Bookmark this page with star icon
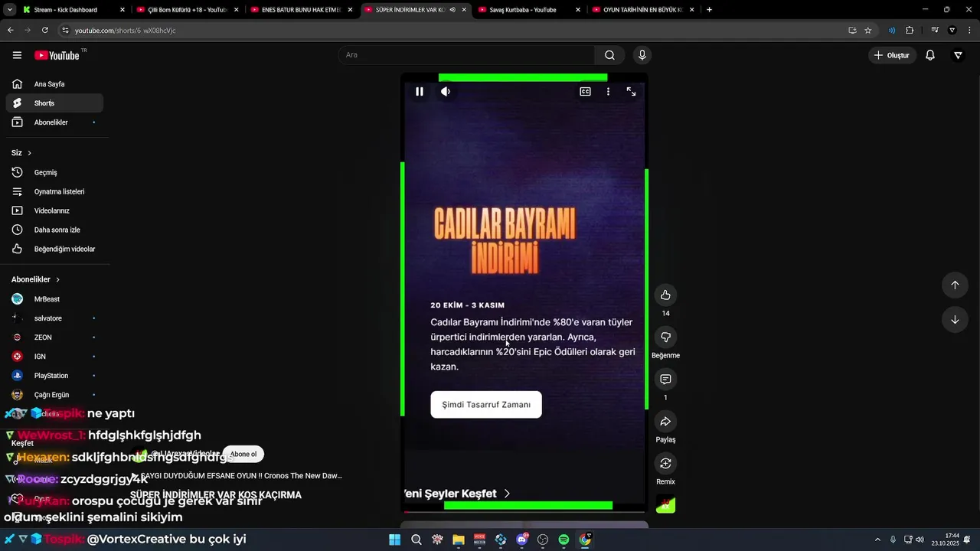Screen dimensions: 980x551 click(x=867, y=31)
